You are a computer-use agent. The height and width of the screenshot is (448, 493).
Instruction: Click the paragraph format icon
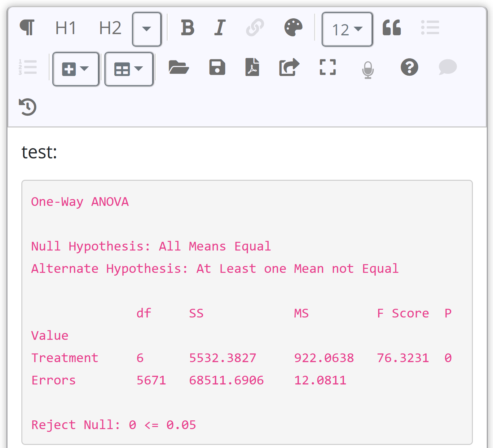pos(27,28)
